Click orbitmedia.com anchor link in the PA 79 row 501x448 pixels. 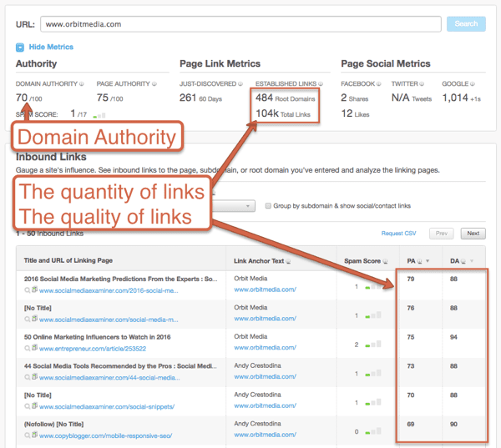click(x=266, y=289)
